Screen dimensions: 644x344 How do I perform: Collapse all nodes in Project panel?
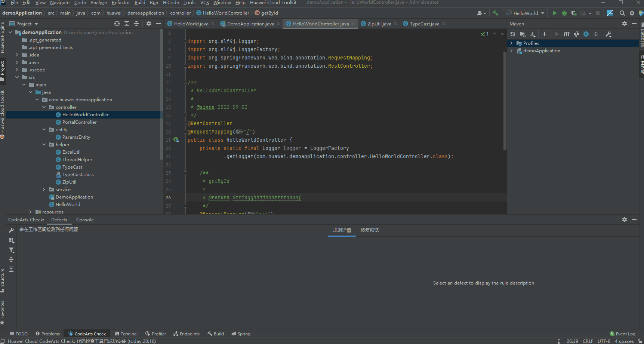tap(136, 24)
